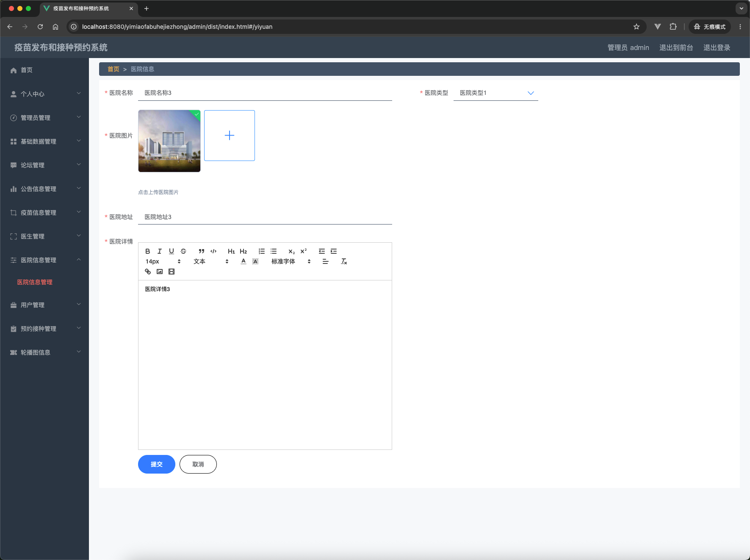Click 退出登录 logout link
The height and width of the screenshot is (560, 750).
(717, 47)
